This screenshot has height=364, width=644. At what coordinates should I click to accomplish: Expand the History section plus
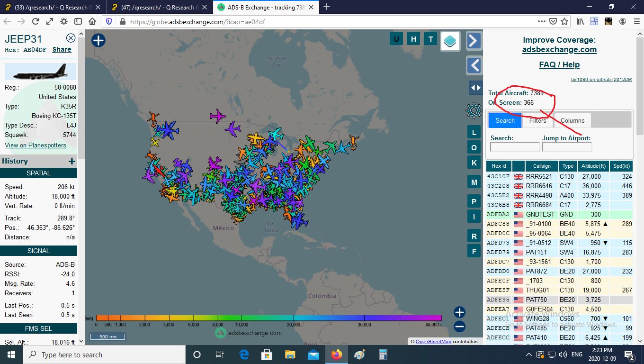pyautogui.click(x=72, y=161)
